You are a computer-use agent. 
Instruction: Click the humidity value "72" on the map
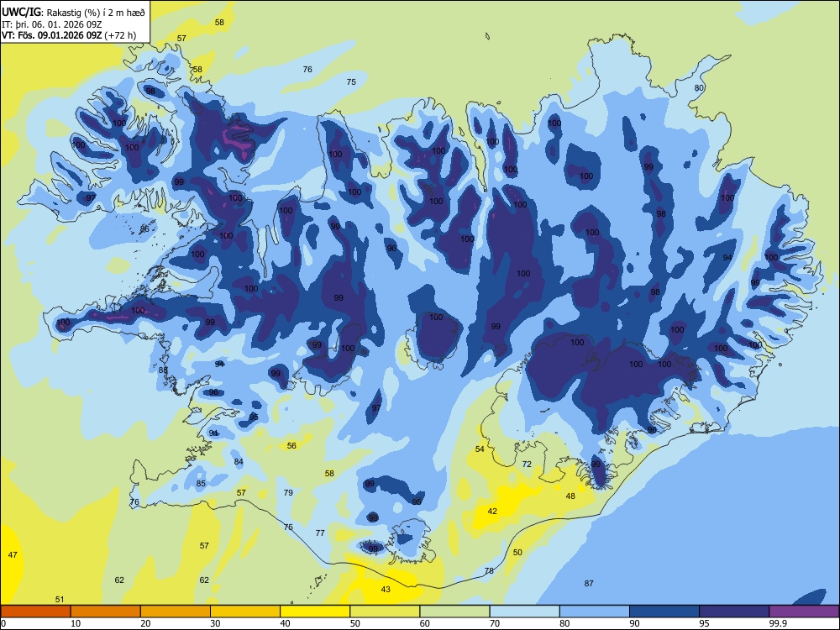tap(528, 464)
